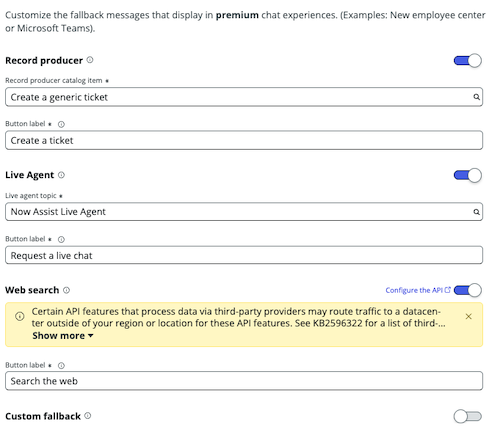Click search icon in Record producer catalog item field
This screenshot has height=438, width=500.
tap(477, 97)
